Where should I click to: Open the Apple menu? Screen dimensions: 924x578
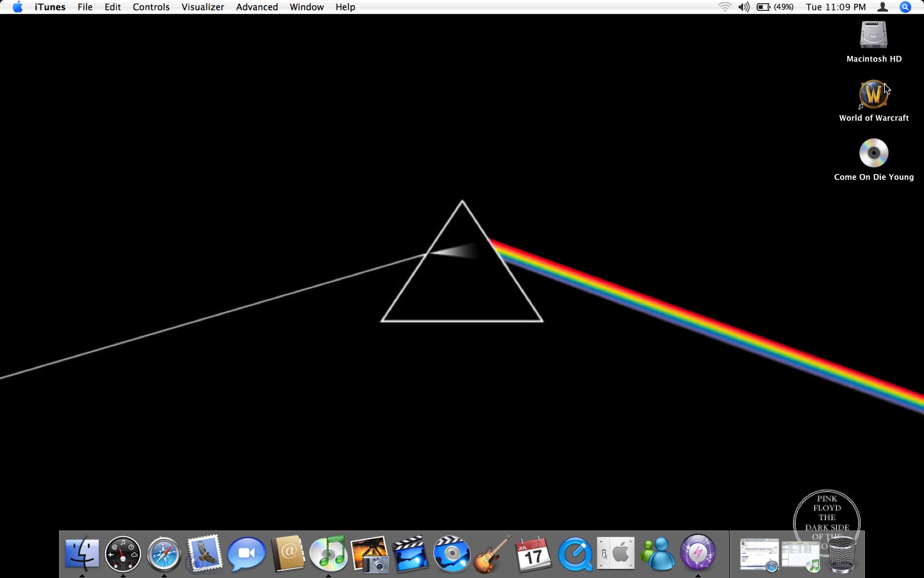click(x=17, y=7)
